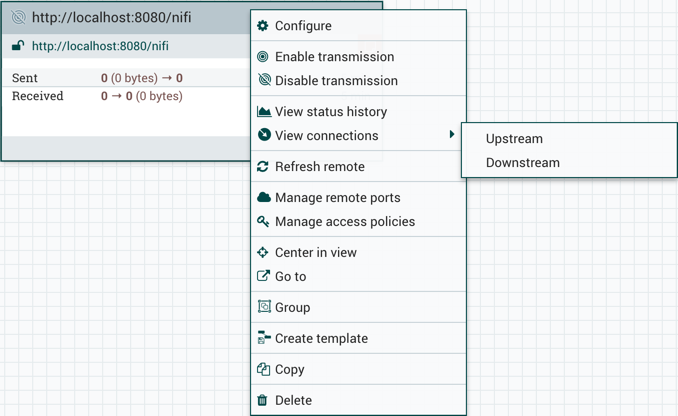The height and width of the screenshot is (416, 678).
Task: Click the Create template icon
Action: [x=264, y=338]
